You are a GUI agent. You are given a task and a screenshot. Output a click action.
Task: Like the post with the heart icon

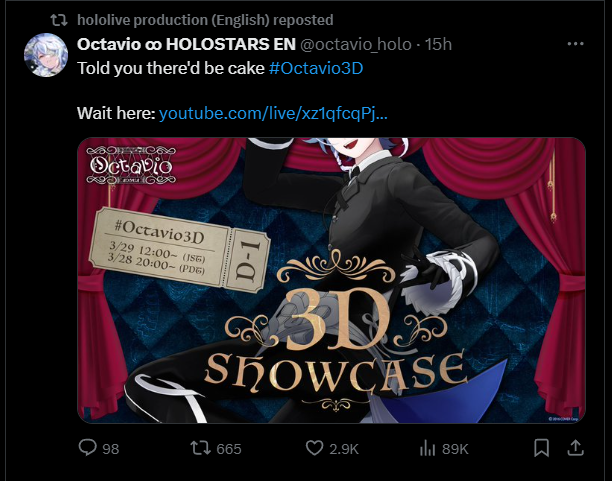pos(314,448)
